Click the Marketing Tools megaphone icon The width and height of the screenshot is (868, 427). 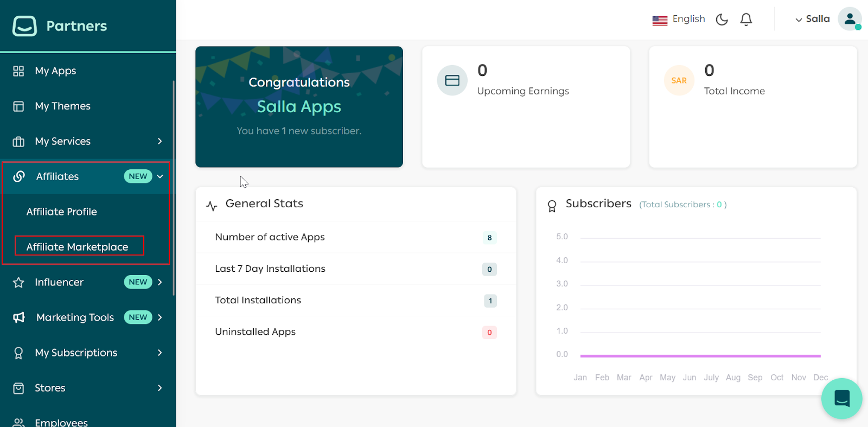(19, 317)
